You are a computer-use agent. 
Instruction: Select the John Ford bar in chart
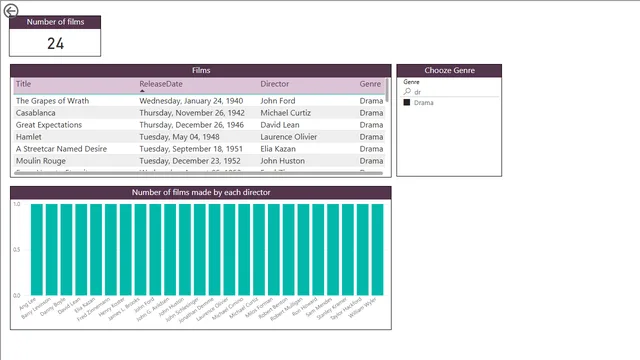(155, 249)
